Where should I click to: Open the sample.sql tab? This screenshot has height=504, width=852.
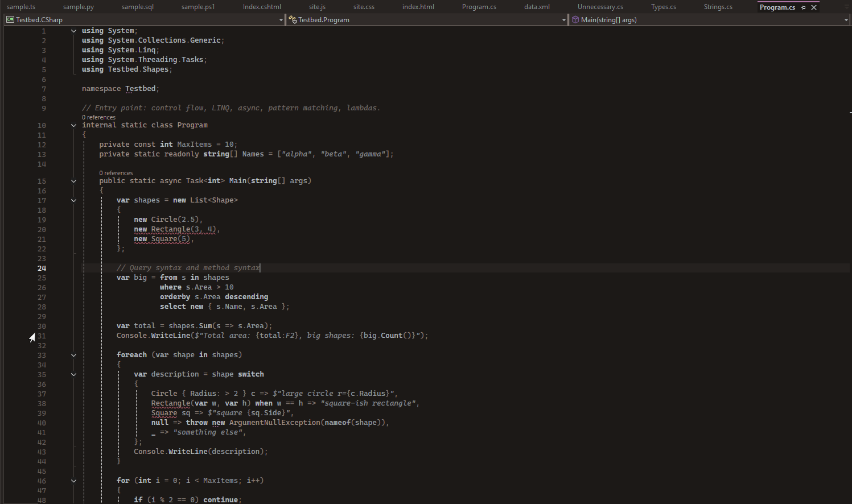coord(138,7)
